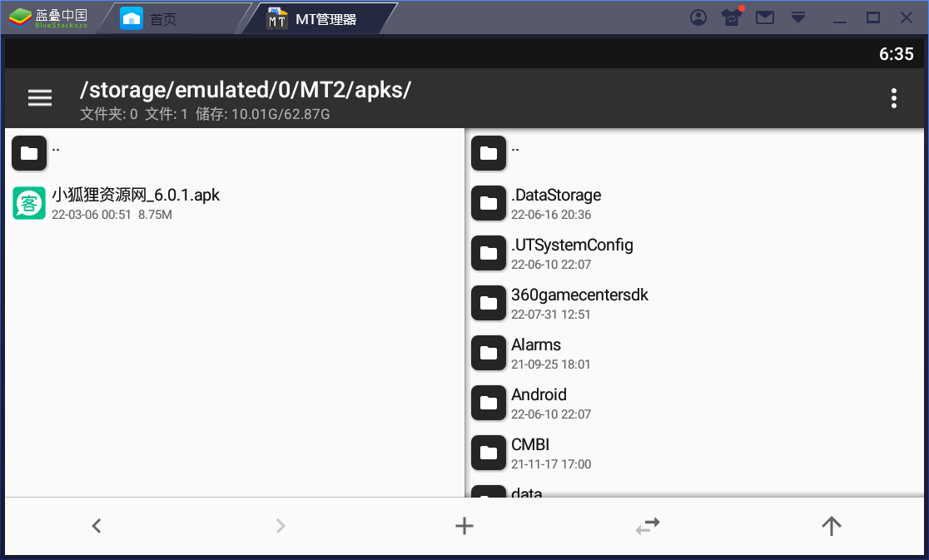Go up one directory with arrow icon
Image resolution: width=929 pixels, height=560 pixels.
pyautogui.click(x=832, y=526)
